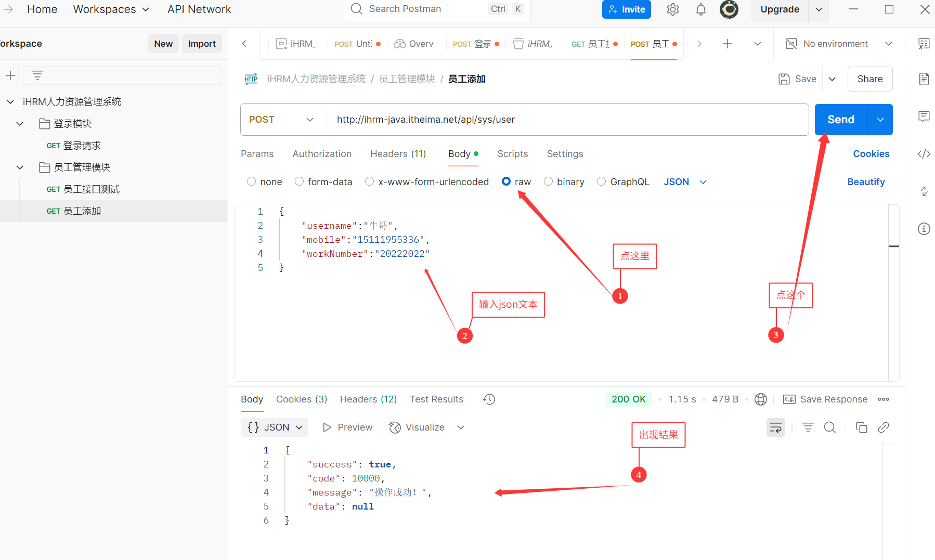
Task: Click the response link icon
Action: point(883,427)
